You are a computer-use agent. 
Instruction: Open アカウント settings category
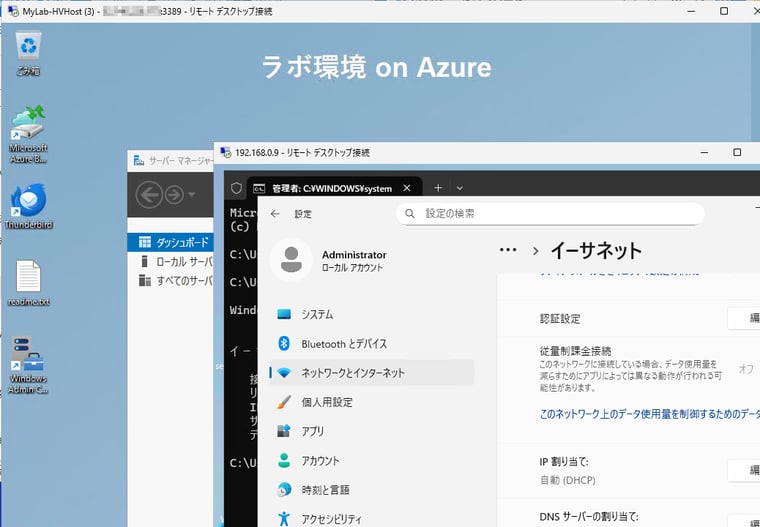371,461
